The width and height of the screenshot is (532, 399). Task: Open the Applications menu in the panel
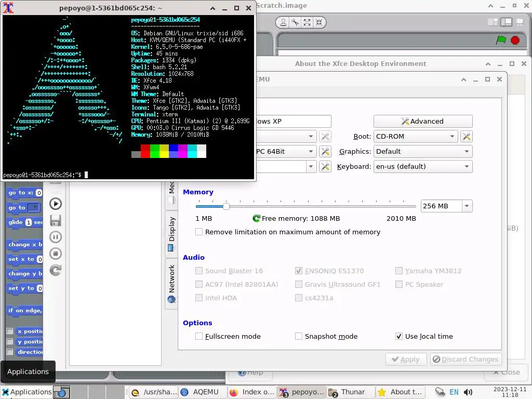coord(27,392)
